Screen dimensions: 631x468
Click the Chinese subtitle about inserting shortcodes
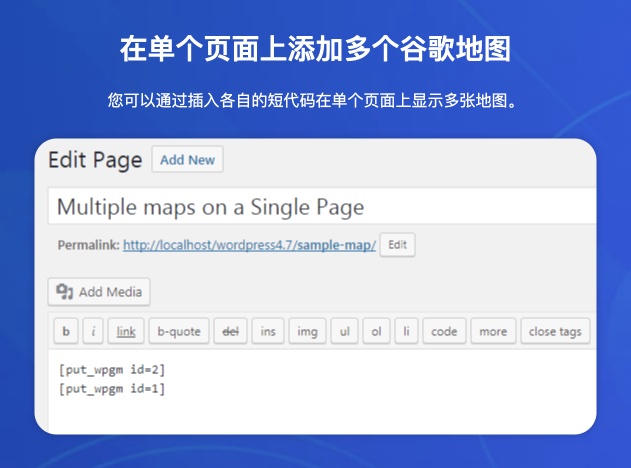point(312,100)
